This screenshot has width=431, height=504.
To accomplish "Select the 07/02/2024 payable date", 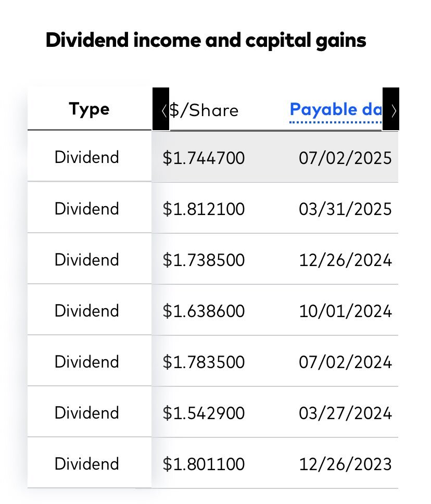I will 345,362.
